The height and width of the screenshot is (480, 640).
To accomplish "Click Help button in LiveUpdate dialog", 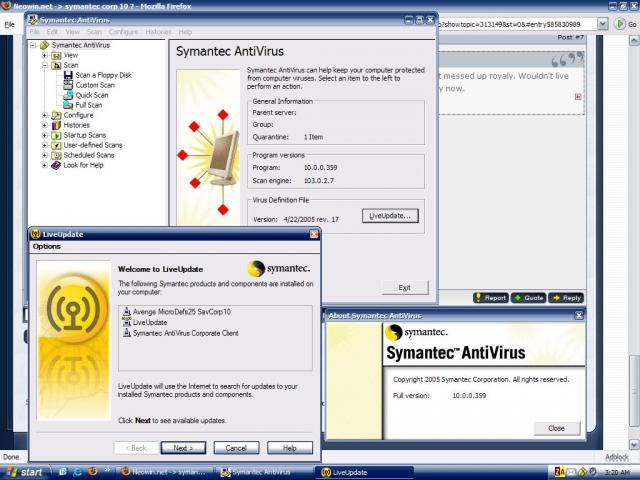I will click(x=290, y=448).
